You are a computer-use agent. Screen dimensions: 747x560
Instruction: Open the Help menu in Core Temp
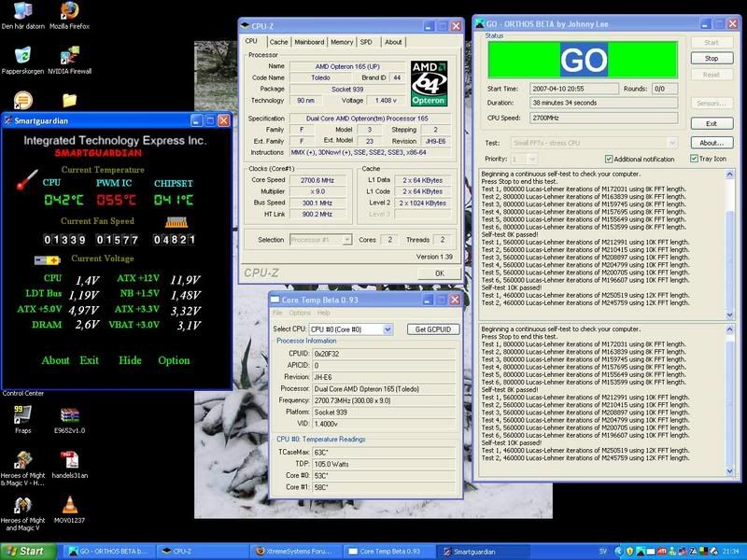(x=323, y=313)
